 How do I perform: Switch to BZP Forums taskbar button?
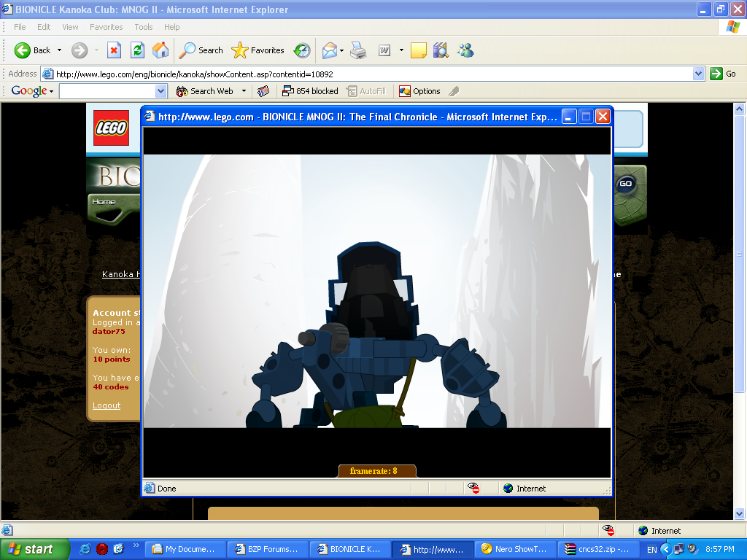(267, 549)
